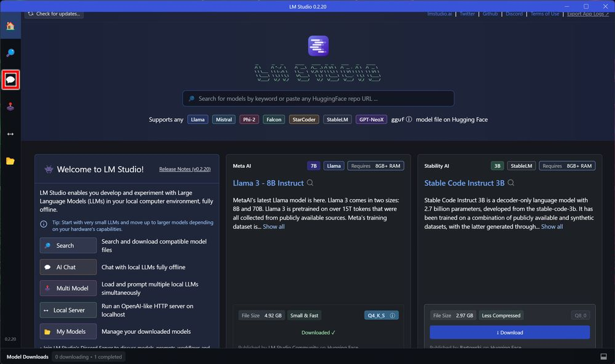Click the 7B size tag on Meta AI card

(x=313, y=166)
